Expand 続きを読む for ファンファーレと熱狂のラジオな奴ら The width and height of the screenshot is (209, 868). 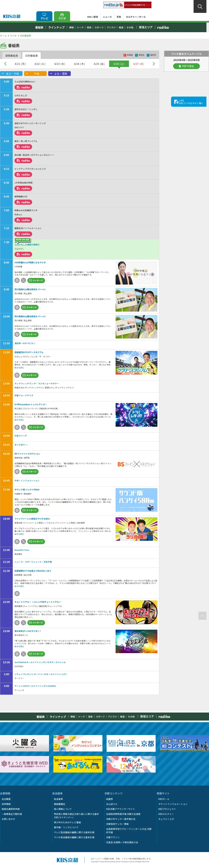point(19,534)
